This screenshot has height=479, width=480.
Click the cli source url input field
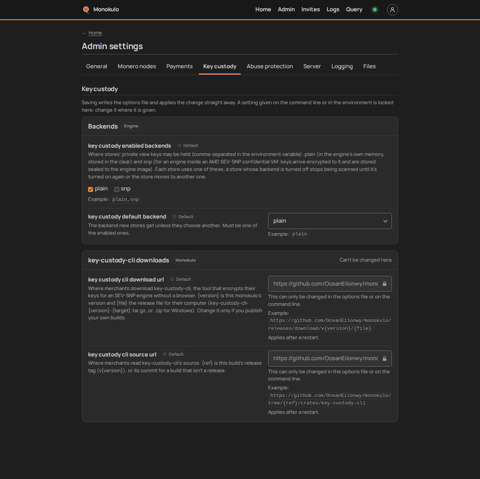pos(330,358)
